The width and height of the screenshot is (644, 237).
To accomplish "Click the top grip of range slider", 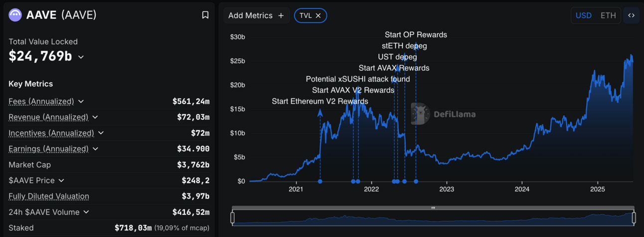I will 433,208.
